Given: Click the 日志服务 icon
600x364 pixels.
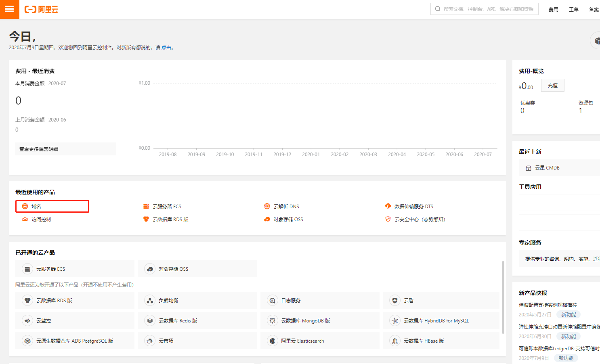Looking at the screenshot, I should coord(273,300).
